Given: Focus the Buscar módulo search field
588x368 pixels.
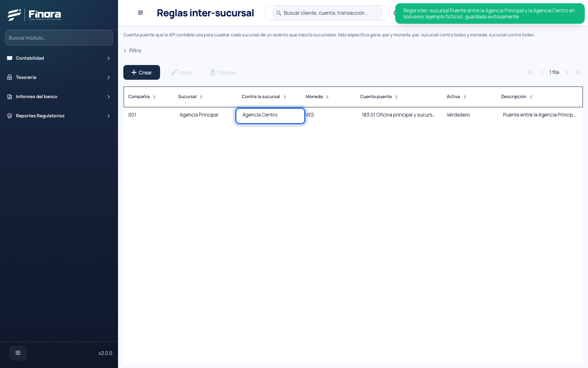Looking at the screenshot, I should point(59,38).
